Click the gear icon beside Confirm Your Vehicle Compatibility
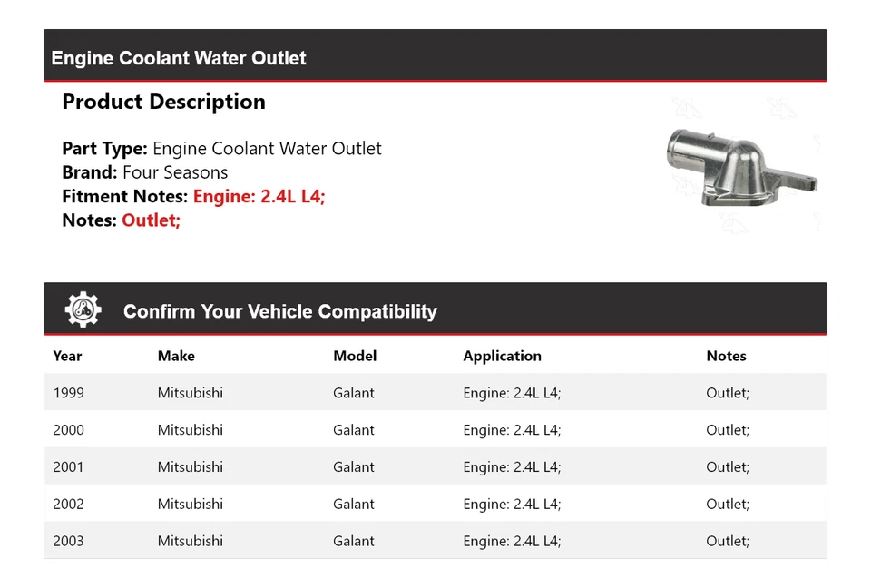This screenshot has height=588, width=871. (x=83, y=310)
